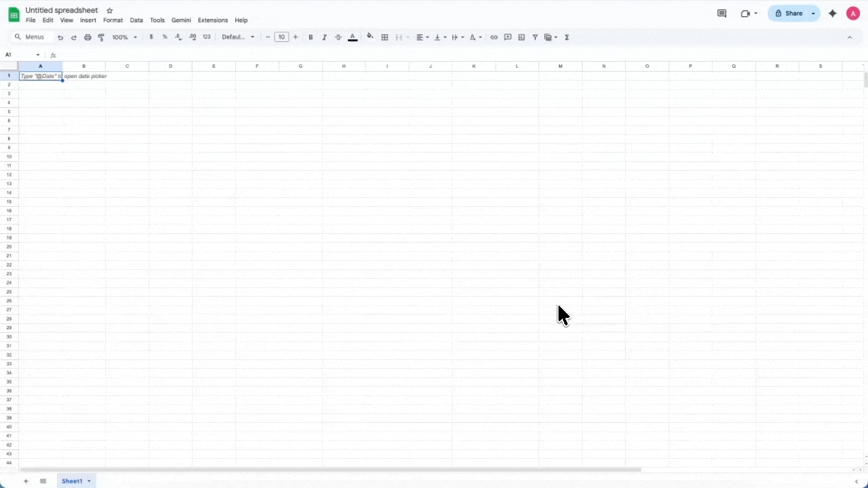Viewport: 868px width, 488px height.
Task: Insert a comment using the toolbar
Action: [507, 37]
